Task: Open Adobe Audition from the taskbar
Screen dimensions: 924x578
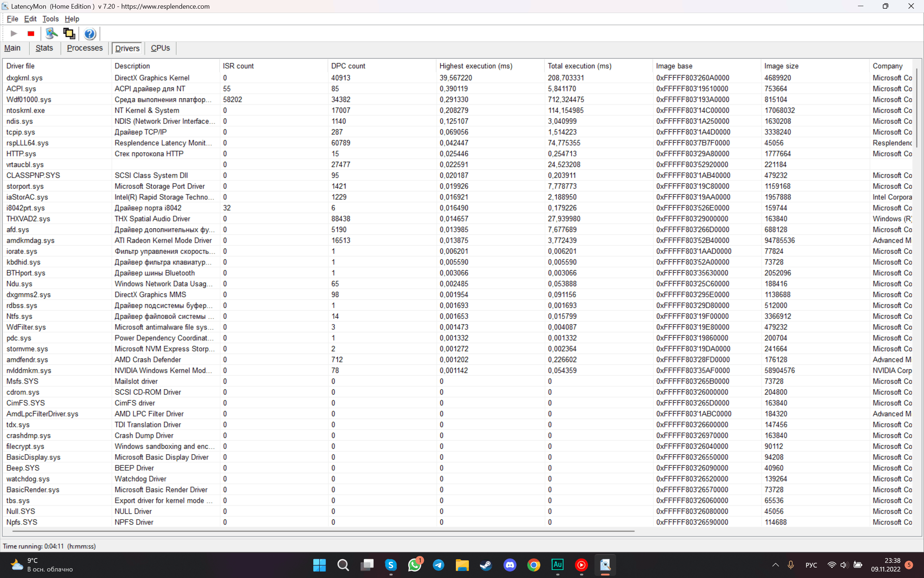Action: click(557, 565)
